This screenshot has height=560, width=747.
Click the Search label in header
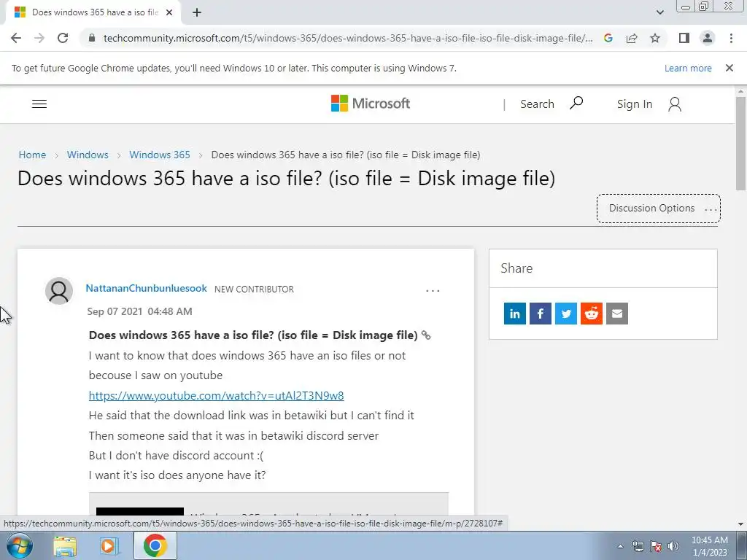point(537,104)
